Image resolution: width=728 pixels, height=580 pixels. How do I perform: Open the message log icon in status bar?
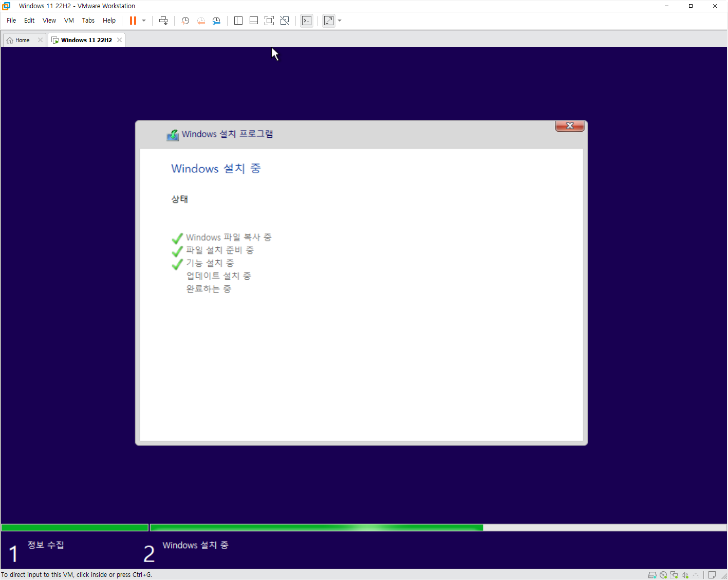[712, 575]
